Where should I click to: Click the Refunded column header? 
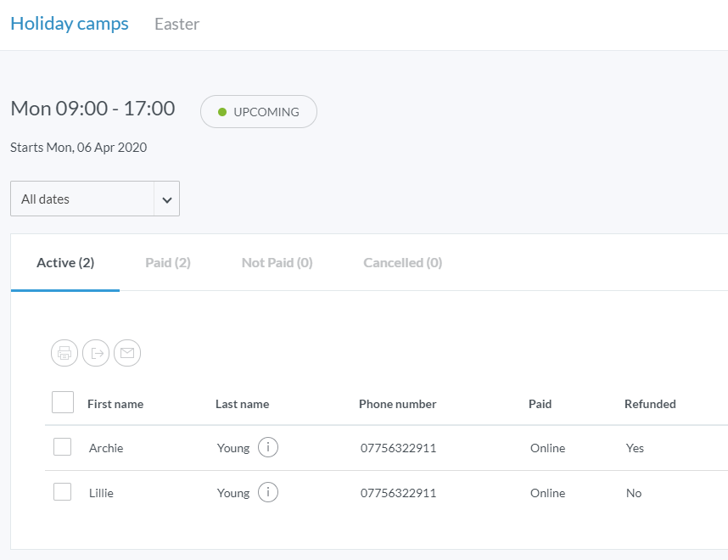point(650,404)
